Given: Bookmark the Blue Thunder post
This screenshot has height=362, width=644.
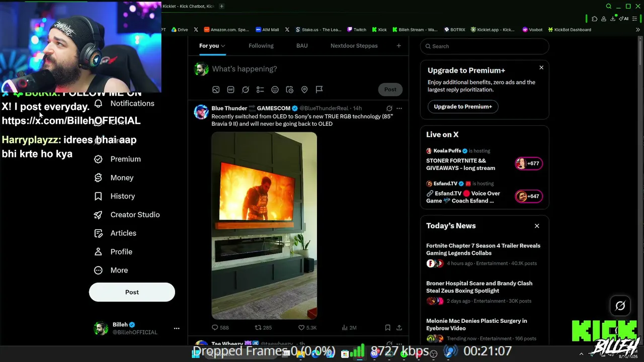Looking at the screenshot, I should [387, 328].
